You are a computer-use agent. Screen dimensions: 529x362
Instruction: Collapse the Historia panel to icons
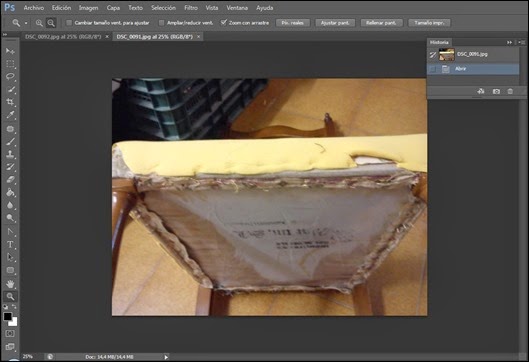509,42
